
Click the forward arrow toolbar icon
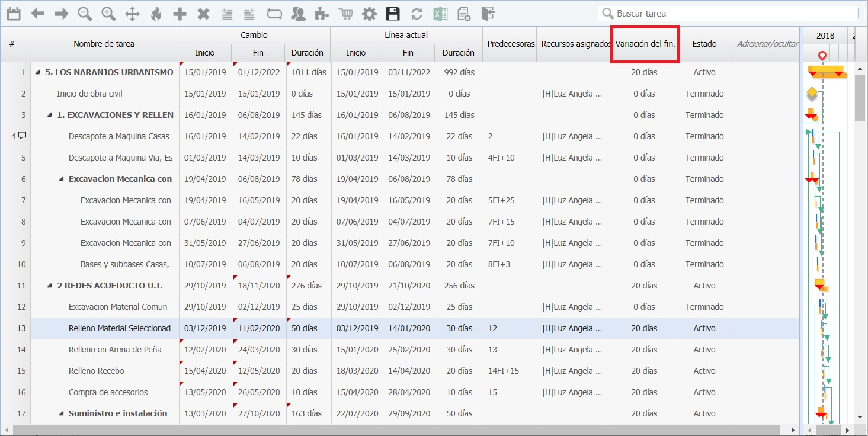coord(61,13)
